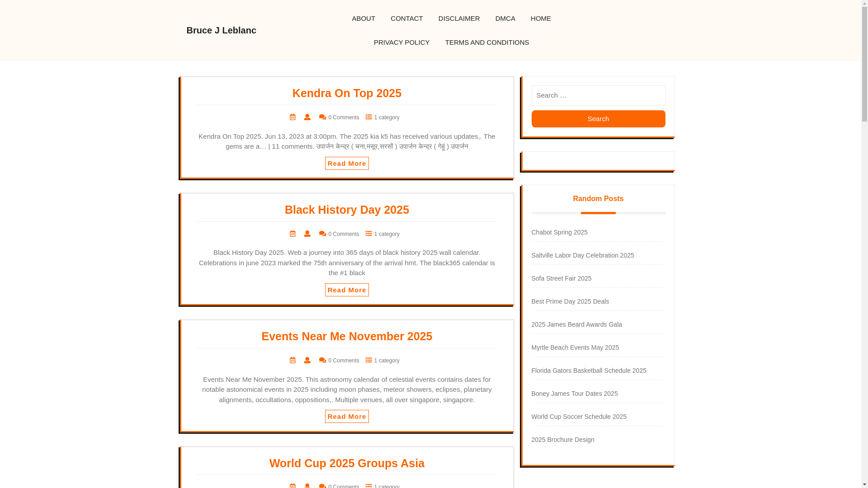Navigate to HOME
The width and height of the screenshot is (868, 488).
tap(541, 19)
